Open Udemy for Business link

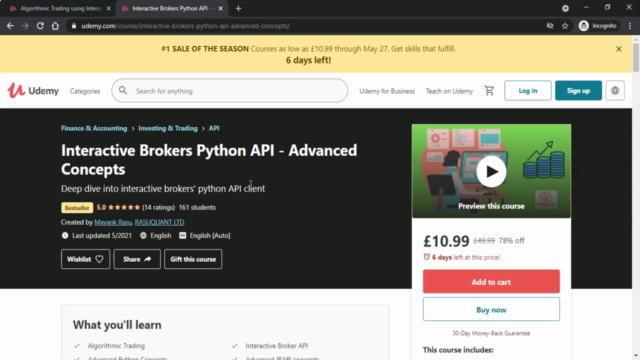coord(387,91)
